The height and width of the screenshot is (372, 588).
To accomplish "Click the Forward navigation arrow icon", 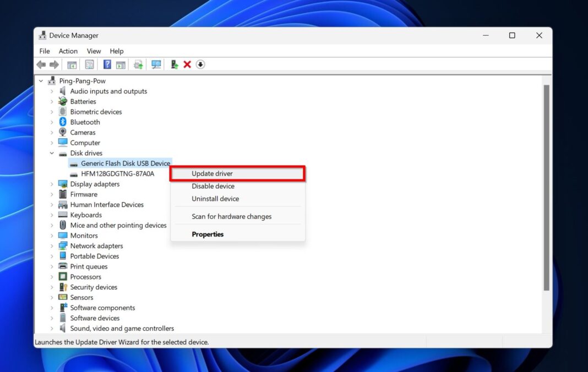I will (54, 64).
